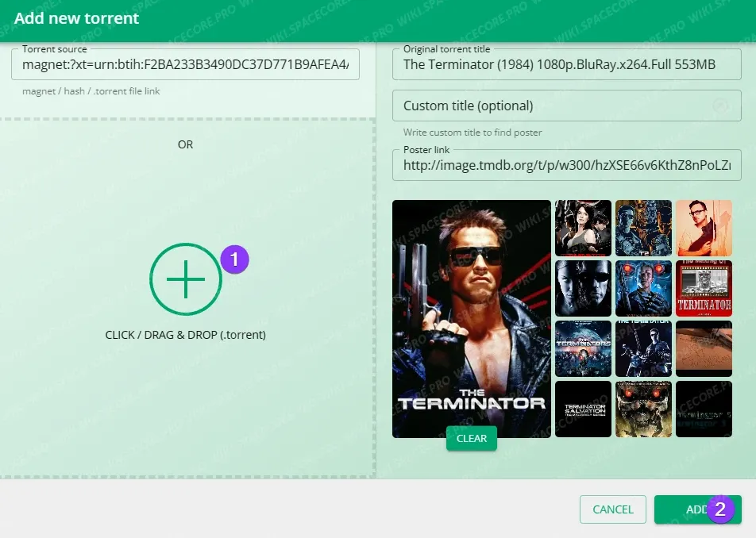Pick the Terminator on motorcycle poster
The height and width of the screenshot is (538, 756).
643,348
